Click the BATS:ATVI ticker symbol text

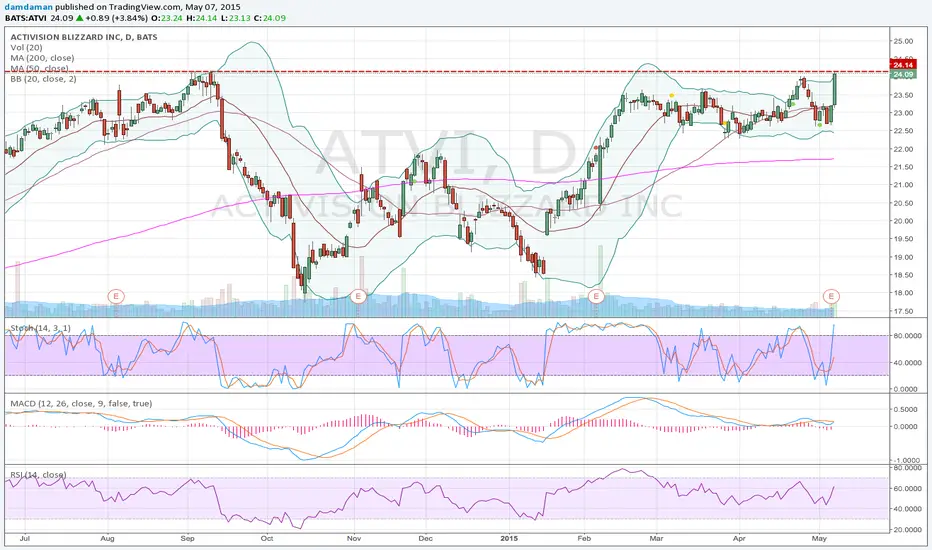click(26, 18)
